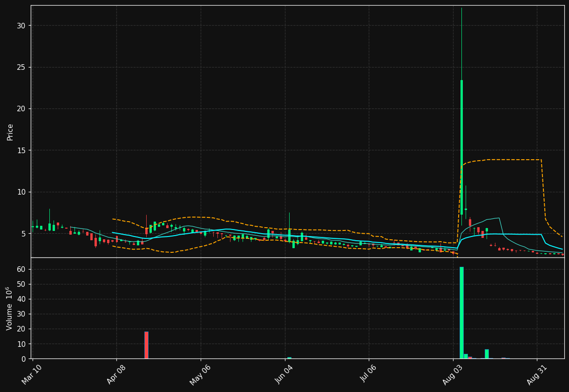
Task: Click the May 06 date label
Action: tap(200, 375)
